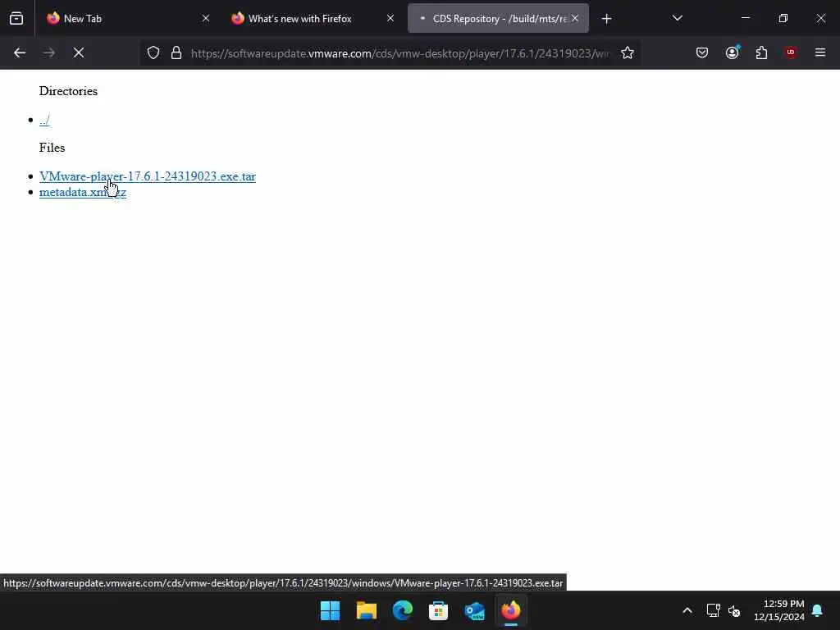Show hidden system tray icons
Viewport: 840px width, 630px height.
(x=687, y=610)
